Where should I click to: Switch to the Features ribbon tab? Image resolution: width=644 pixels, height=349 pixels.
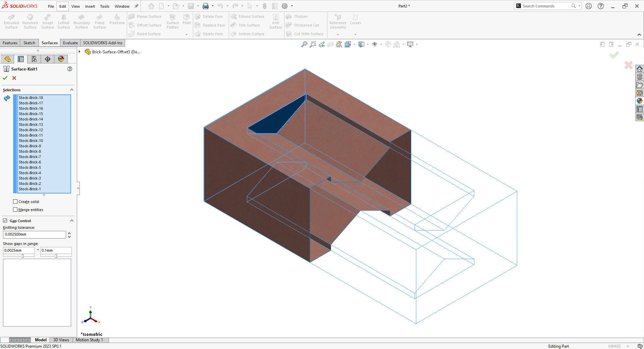tap(10, 43)
